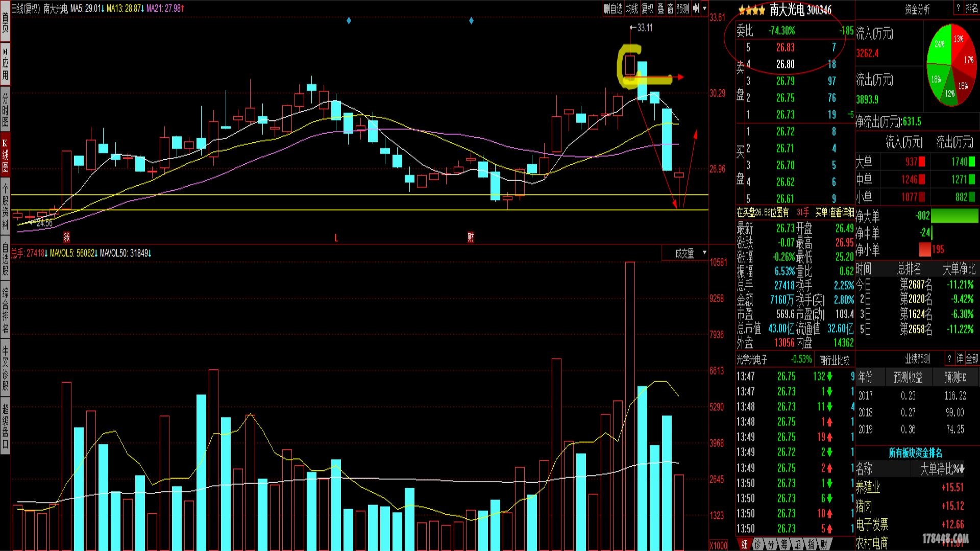Toggle the 复权 price adjustment button

tap(648, 8)
